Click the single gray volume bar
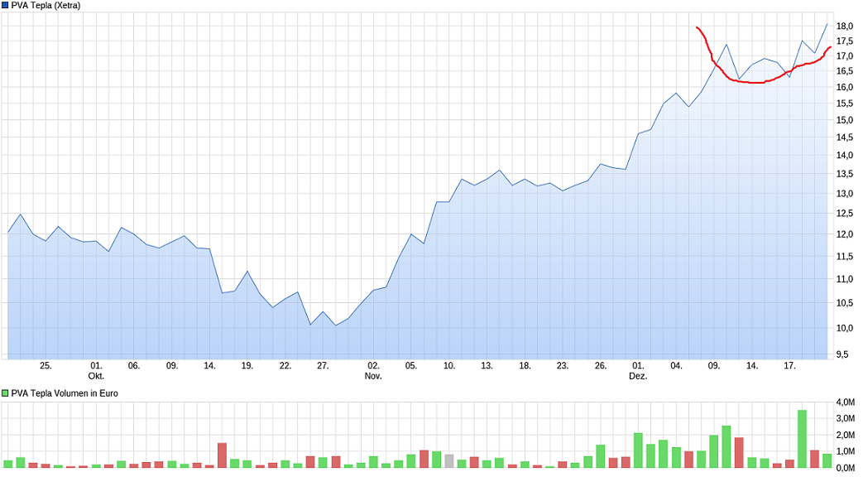Screen dimensions: 868x477 (449, 461)
